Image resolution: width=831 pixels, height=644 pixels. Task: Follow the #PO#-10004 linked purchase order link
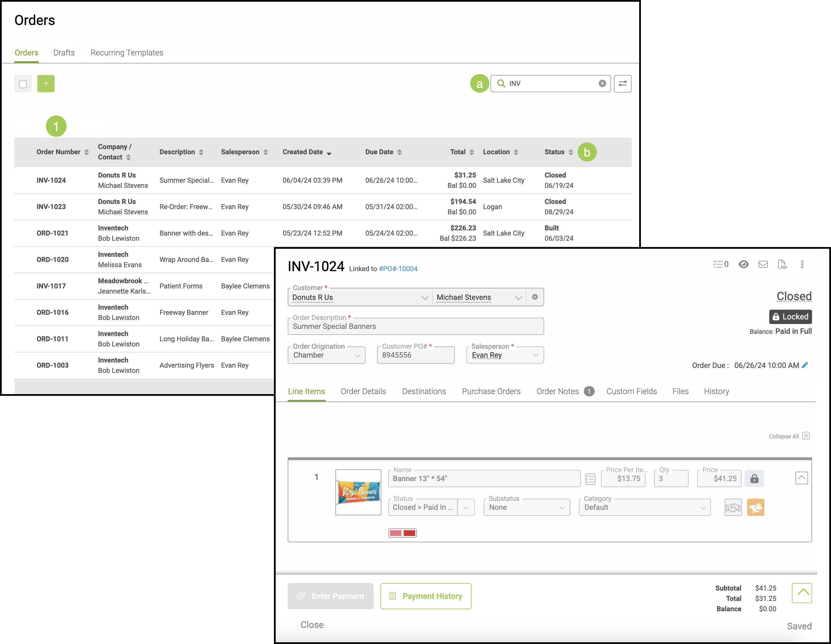point(398,269)
